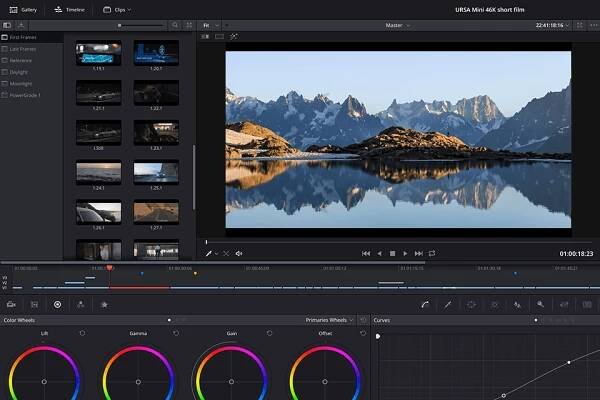The image size is (600, 400).
Task: Toggle the highlight magic wand mode
Action: point(233,36)
